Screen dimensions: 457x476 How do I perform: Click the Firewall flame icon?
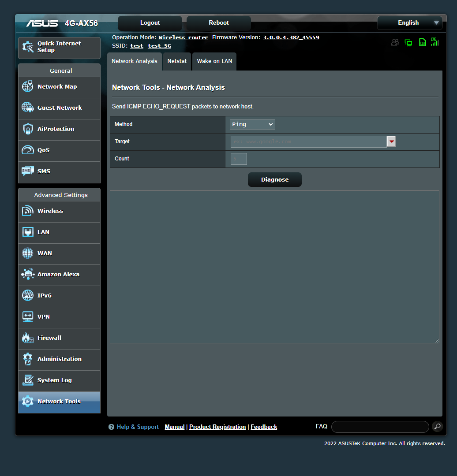point(28,338)
